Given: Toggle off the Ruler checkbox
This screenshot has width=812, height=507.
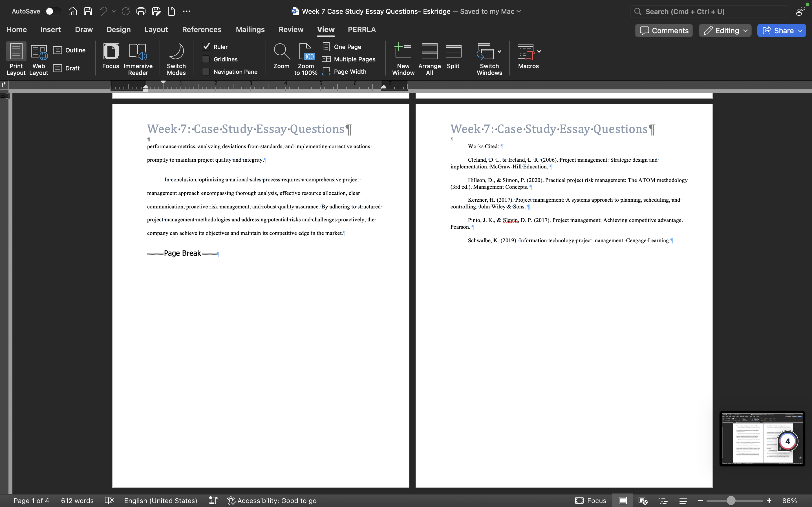Looking at the screenshot, I should coord(206,46).
